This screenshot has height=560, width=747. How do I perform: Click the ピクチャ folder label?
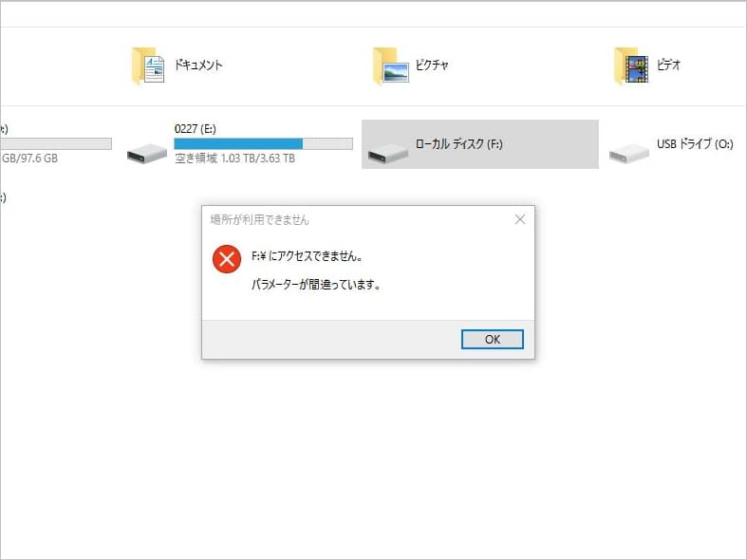click(432, 65)
